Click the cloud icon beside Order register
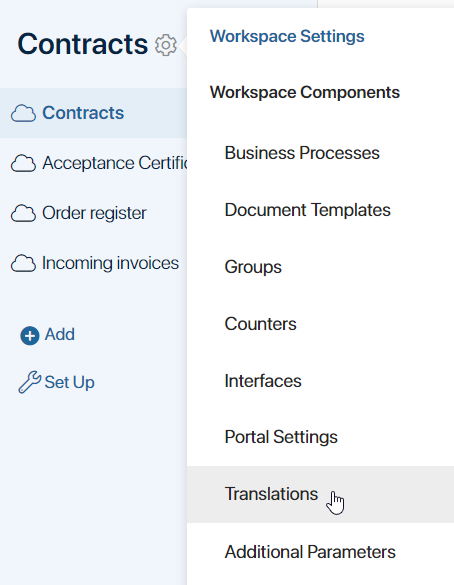Screen dimensions: 454x585 [x=23, y=213]
